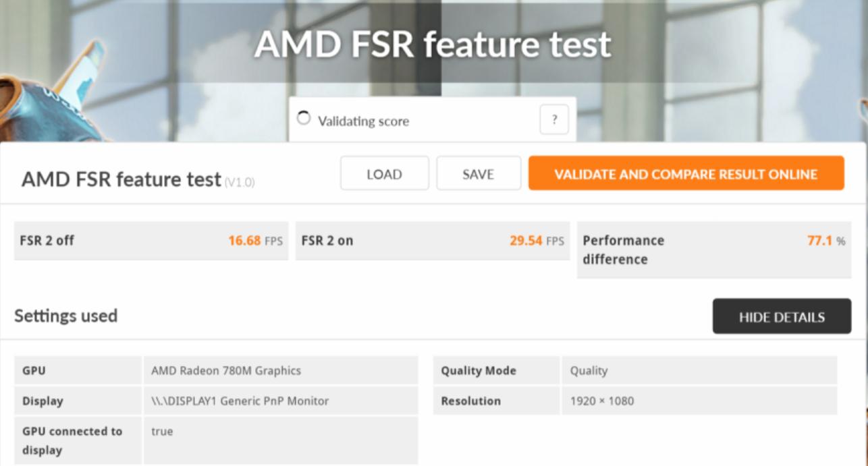Click the Validating score spinner icon
This screenshot has height=466, width=868.
coord(304,119)
